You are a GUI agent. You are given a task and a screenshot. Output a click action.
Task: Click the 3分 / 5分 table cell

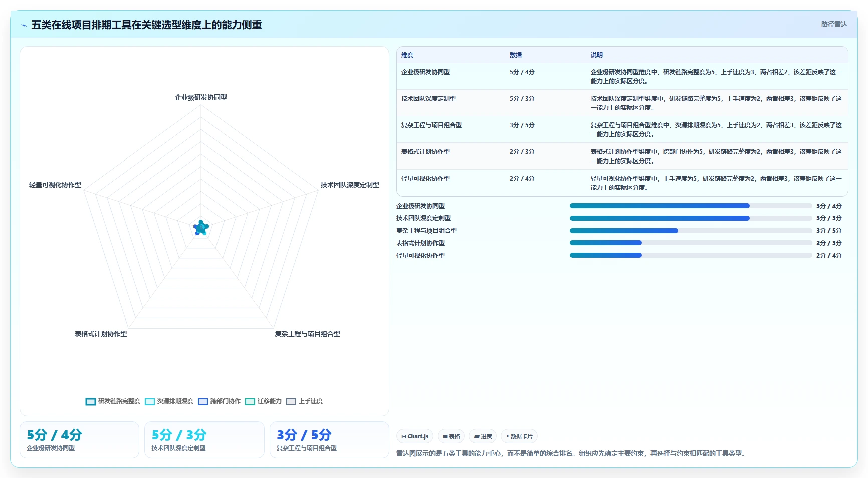522,125
